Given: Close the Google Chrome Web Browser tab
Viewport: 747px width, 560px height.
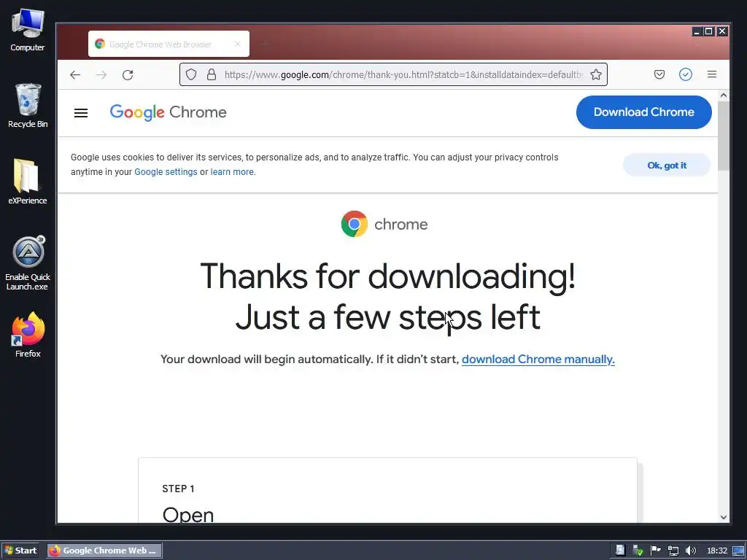Looking at the screenshot, I should (238, 44).
